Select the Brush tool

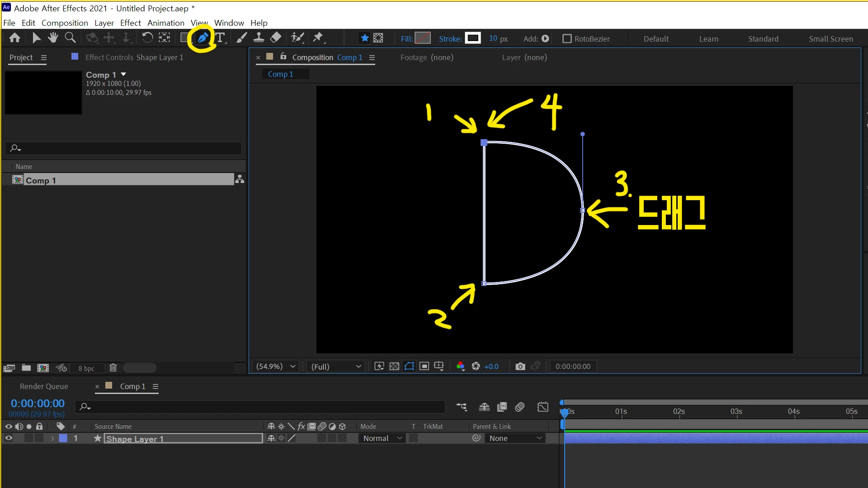pyautogui.click(x=241, y=38)
